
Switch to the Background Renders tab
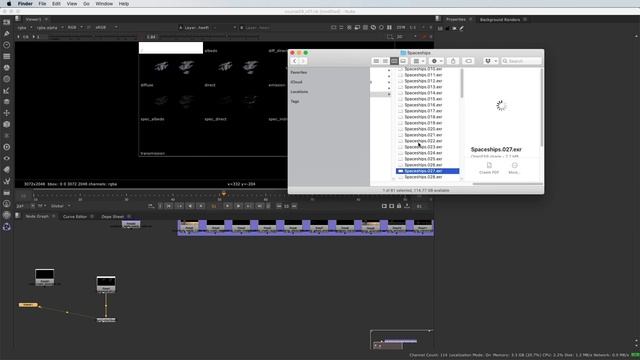pos(500,20)
